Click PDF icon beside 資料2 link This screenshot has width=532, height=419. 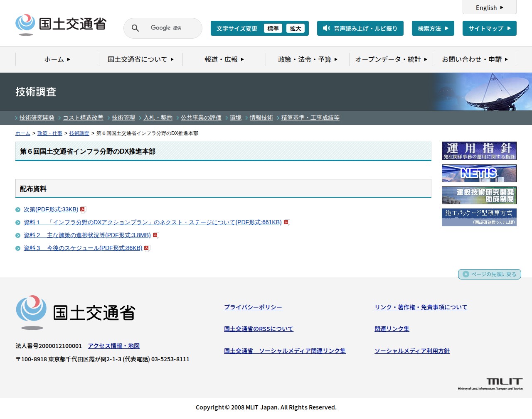click(x=155, y=235)
